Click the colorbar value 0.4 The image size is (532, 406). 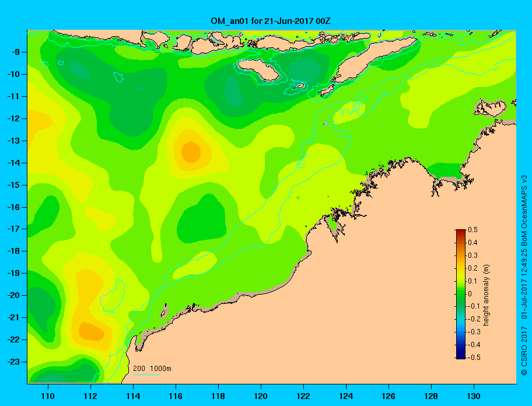(473, 243)
